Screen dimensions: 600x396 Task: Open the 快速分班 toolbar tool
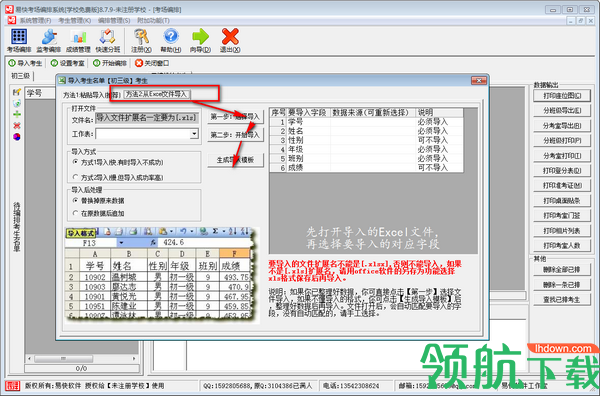point(108,41)
